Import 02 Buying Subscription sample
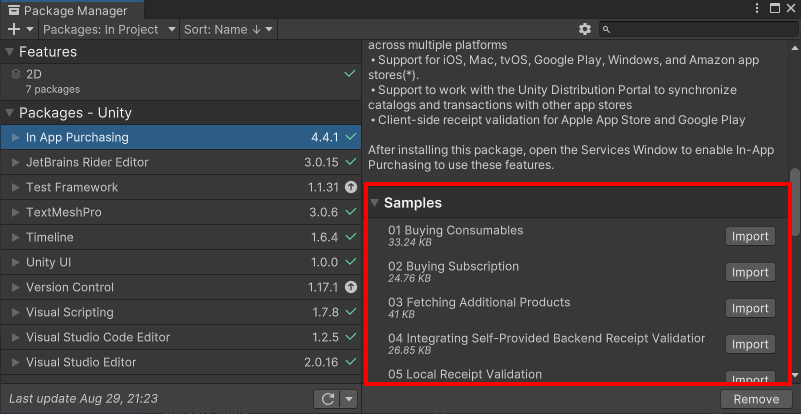The height and width of the screenshot is (414, 801). (x=750, y=272)
